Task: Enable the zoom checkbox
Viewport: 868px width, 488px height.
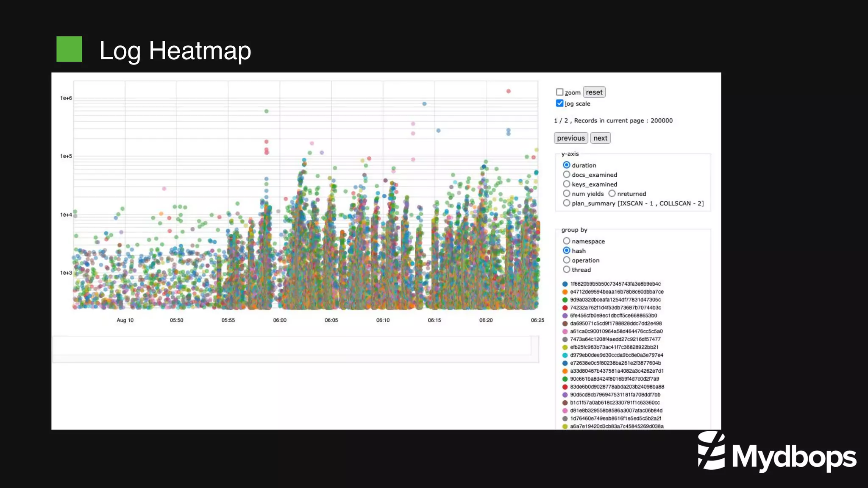Action: click(559, 92)
